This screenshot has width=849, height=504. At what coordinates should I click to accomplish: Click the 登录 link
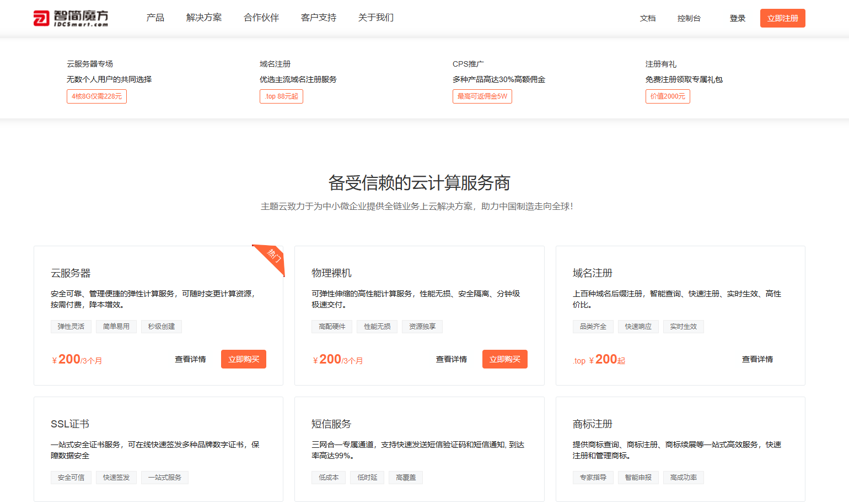pos(737,17)
